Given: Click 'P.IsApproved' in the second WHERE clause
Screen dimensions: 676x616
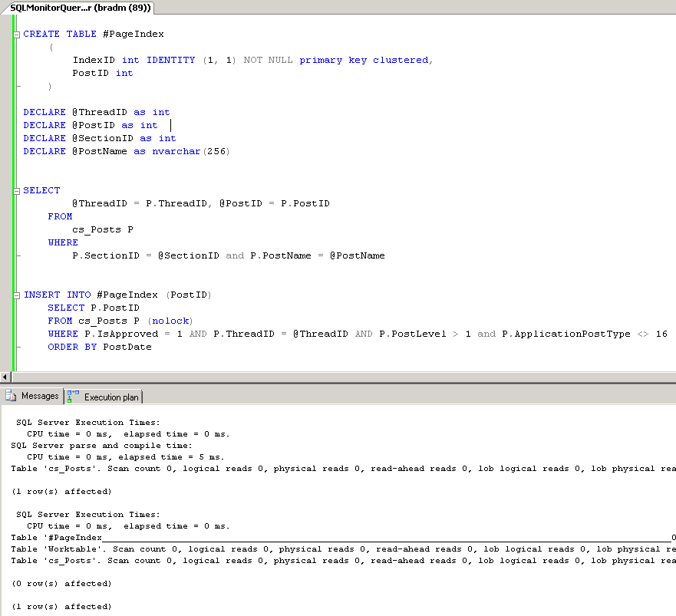Looking at the screenshot, I should coord(121,334).
